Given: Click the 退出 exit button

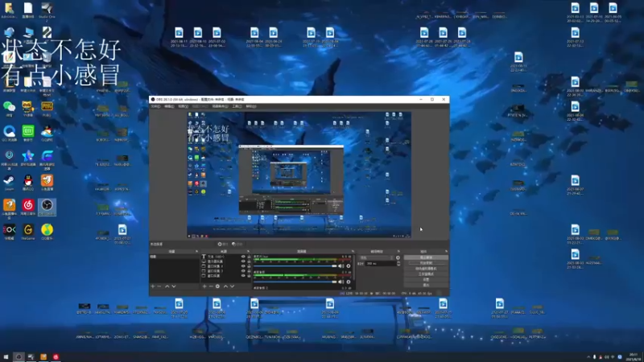Looking at the screenshot, I should point(427,285).
